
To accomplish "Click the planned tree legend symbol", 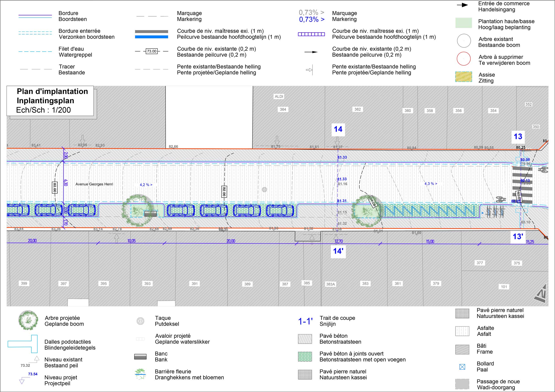I will [28, 320].
